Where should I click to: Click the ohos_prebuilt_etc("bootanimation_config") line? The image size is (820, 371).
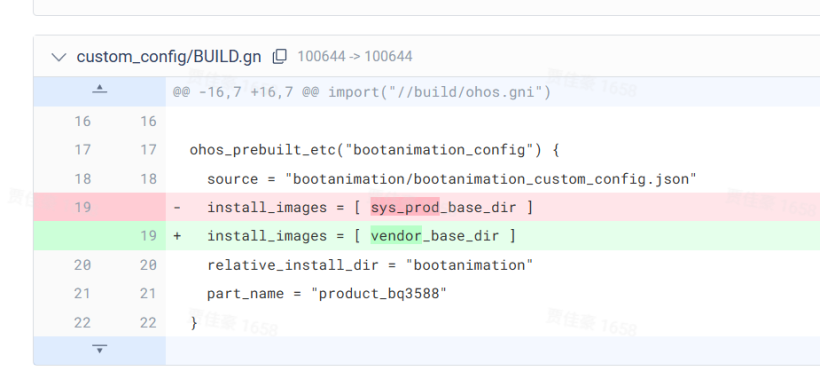point(374,150)
